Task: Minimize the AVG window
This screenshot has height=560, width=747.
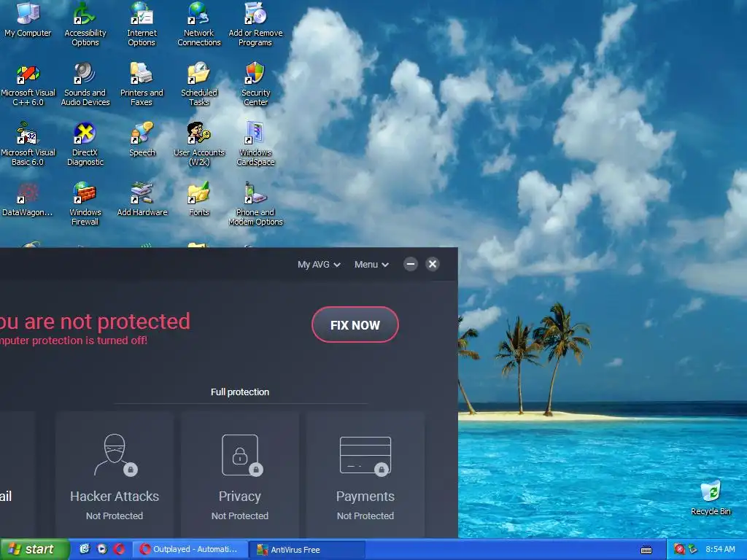Action: pyautogui.click(x=411, y=264)
